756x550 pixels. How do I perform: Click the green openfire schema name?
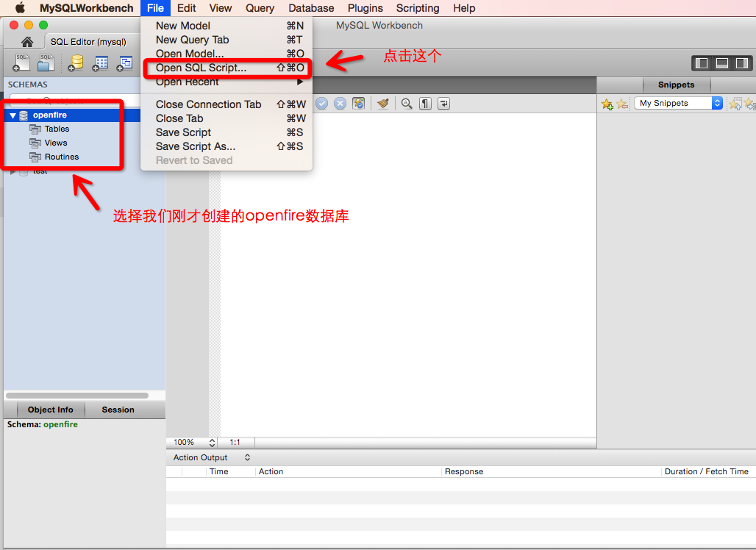coord(61,425)
